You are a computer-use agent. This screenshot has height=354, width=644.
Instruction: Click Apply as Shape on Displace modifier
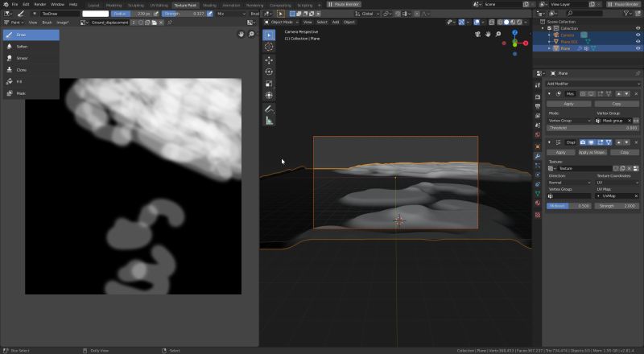tap(592, 152)
